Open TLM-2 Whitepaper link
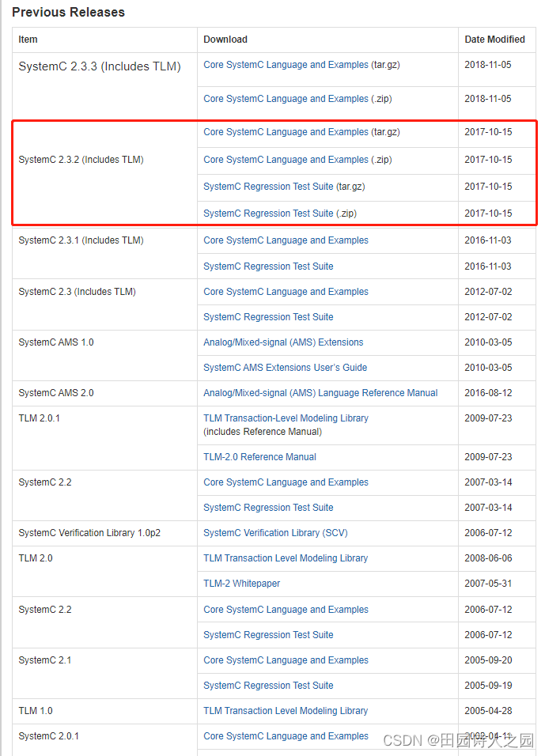 point(241,584)
